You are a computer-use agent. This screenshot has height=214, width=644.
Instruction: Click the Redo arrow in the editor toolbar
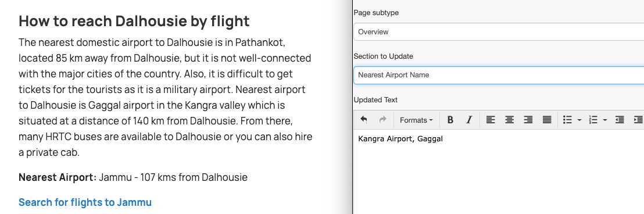pyautogui.click(x=383, y=120)
